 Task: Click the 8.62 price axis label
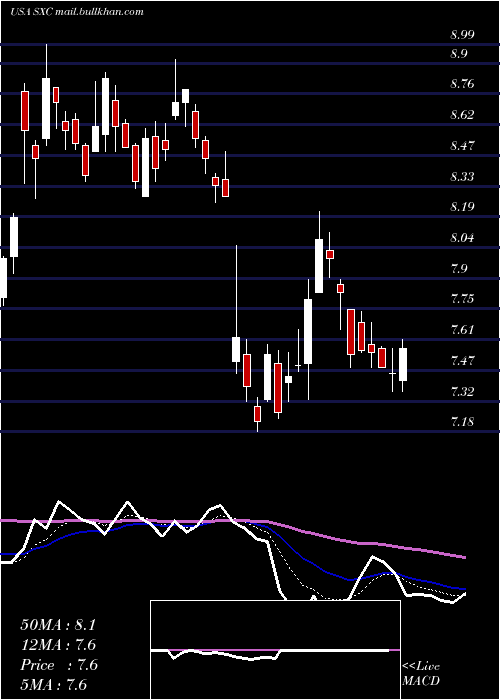tap(462, 115)
